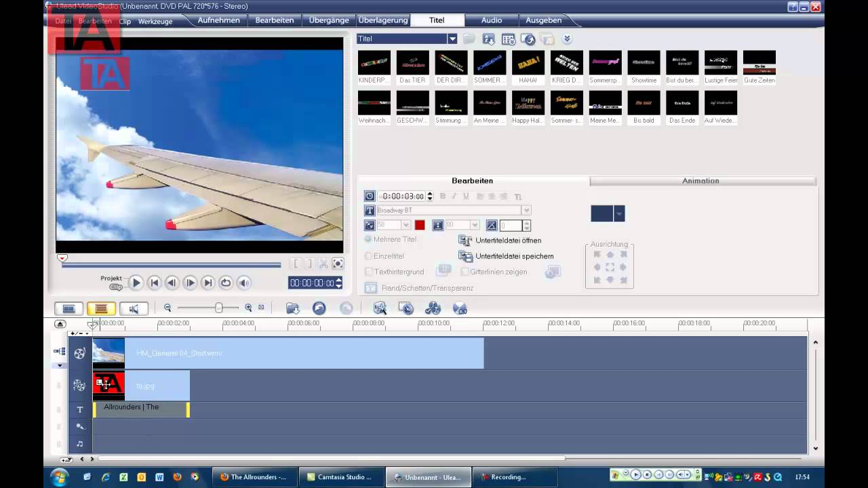
Task: Open the Aufnehmen step tab
Action: (x=218, y=20)
